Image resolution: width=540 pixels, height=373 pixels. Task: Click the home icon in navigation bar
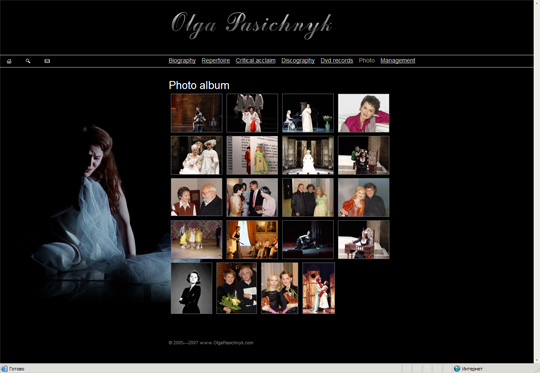click(9, 61)
